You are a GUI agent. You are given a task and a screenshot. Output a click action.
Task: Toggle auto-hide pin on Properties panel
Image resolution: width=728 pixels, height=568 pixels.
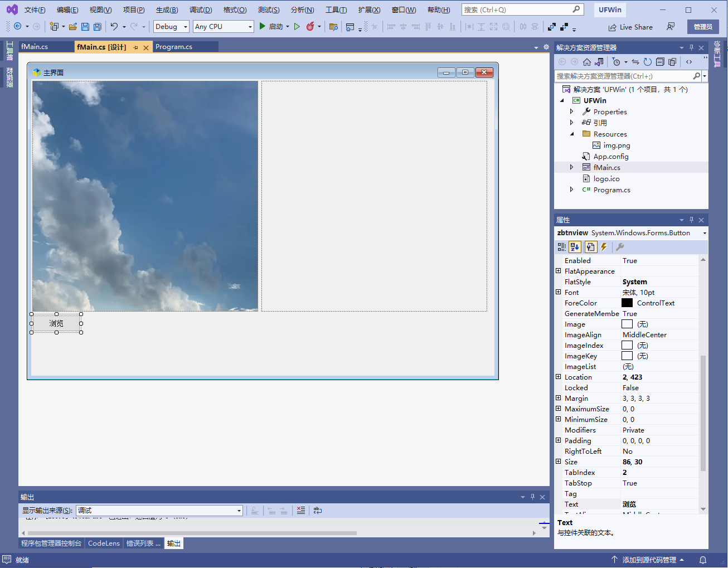[691, 220]
